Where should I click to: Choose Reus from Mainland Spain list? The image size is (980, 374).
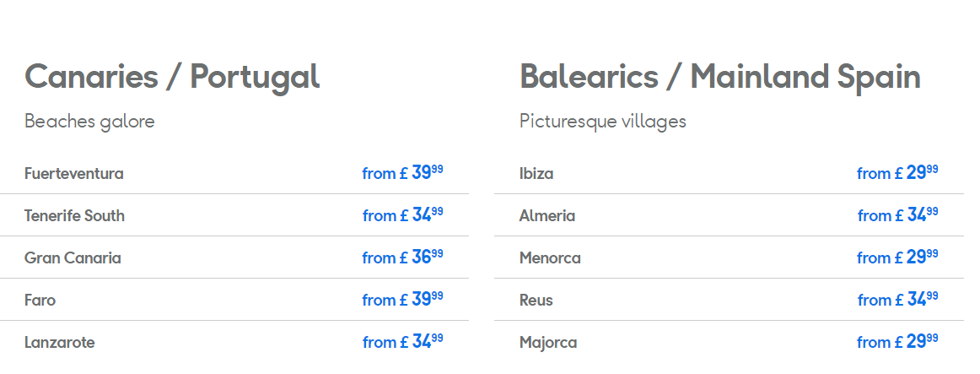click(x=536, y=301)
